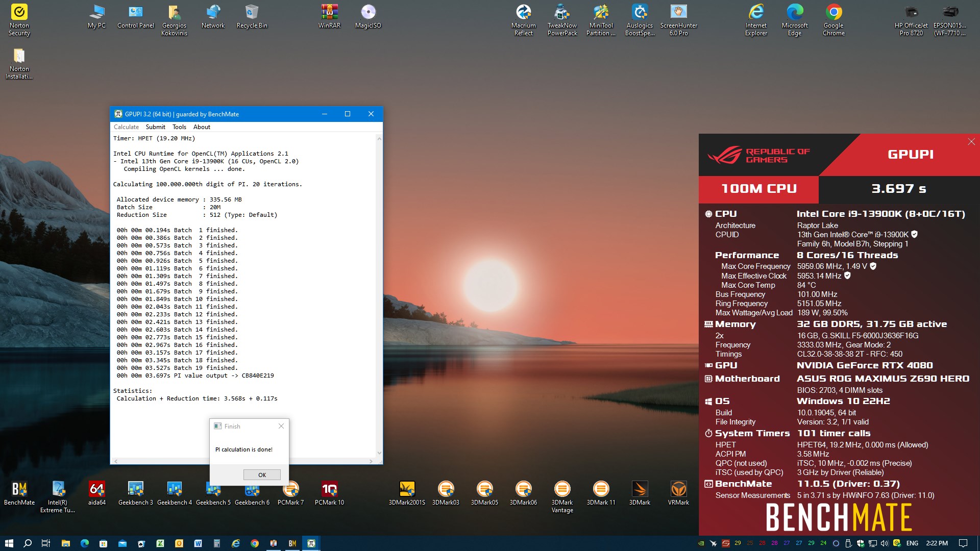The height and width of the screenshot is (551, 980).
Task: Select the HP OfficeJet Pro 8720 icon
Action: pos(911,20)
